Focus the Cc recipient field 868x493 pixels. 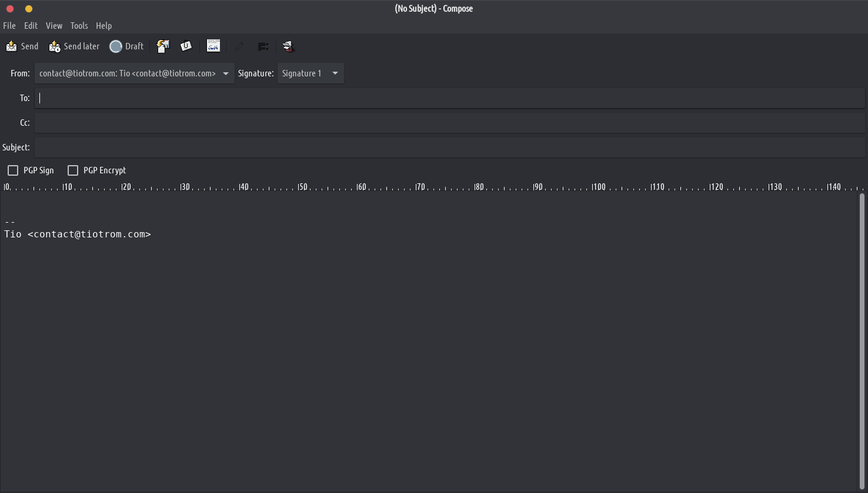449,123
